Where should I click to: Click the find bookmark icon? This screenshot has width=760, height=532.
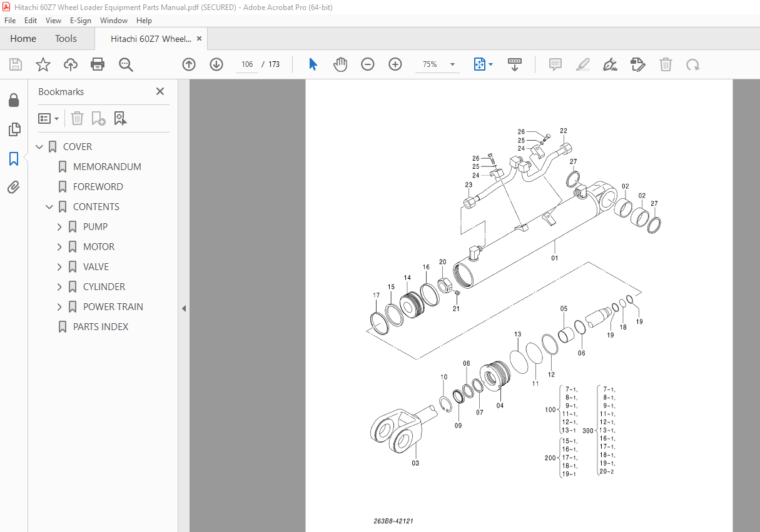120,118
